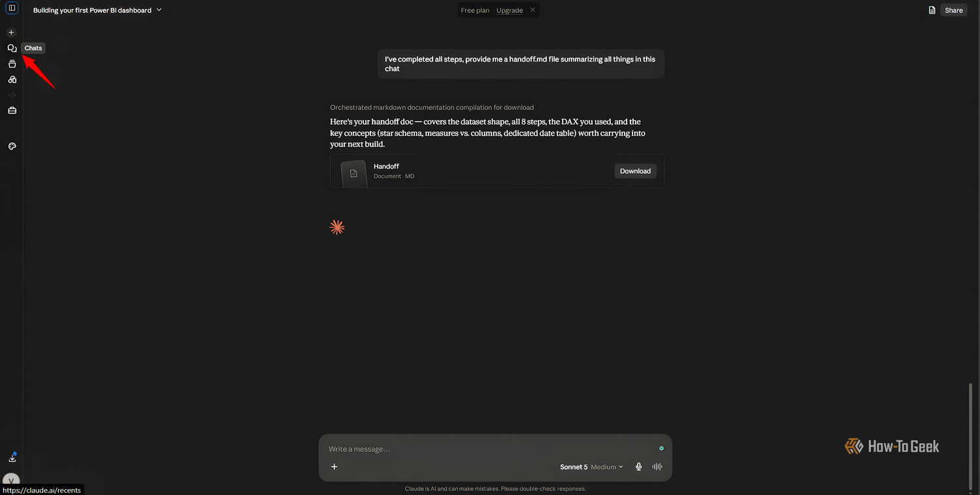The image size is (980, 495).
Task: Download the Handoff document
Action: point(635,171)
